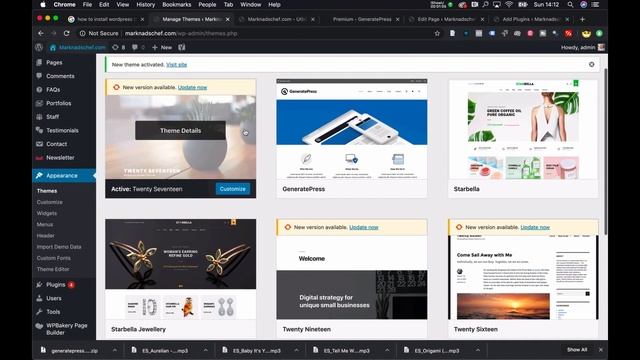Open Custom Fonts submenu item

click(x=53, y=258)
